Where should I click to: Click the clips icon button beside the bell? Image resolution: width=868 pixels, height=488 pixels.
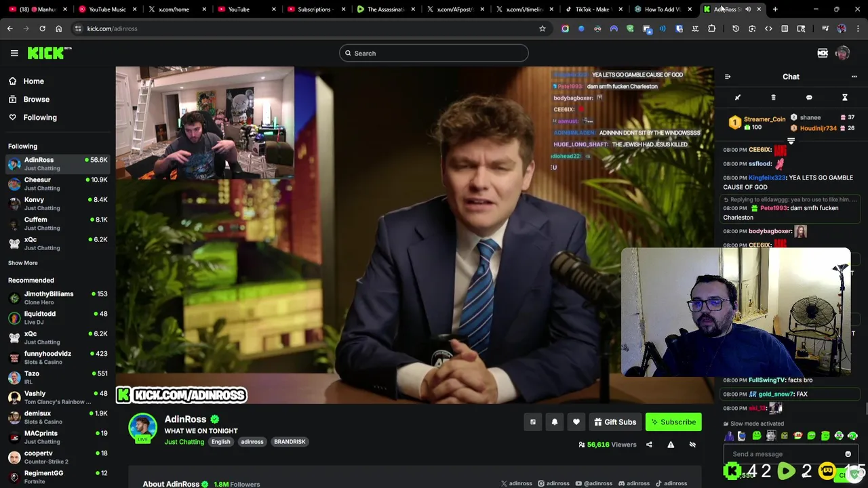(x=533, y=422)
